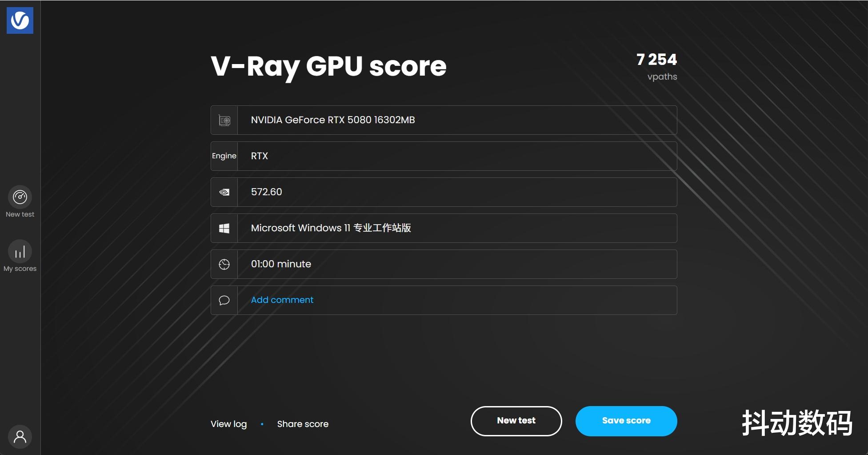Image resolution: width=868 pixels, height=455 pixels.
Task: Select the RTX engine value
Action: (x=260, y=156)
